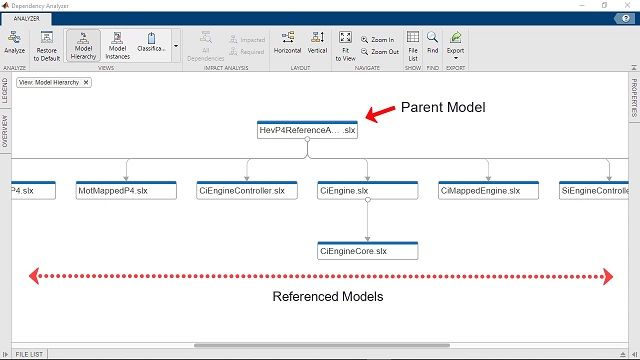Image resolution: width=640 pixels, height=360 pixels.
Task: Select the CiEngineCore.slx node
Action: (x=367, y=251)
